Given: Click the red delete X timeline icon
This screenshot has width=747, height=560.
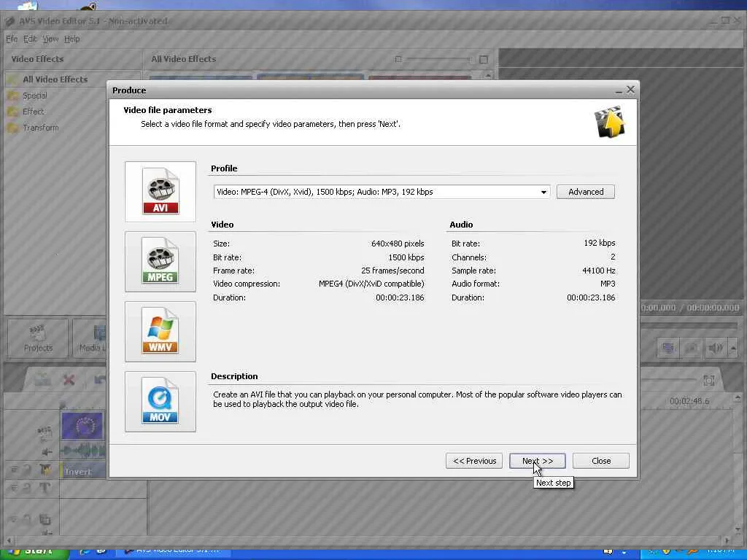Looking at the screenshot, I should click(69, 379).
